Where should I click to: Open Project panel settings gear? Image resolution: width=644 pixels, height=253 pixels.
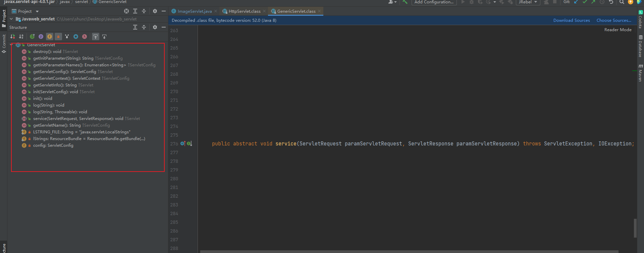pos(155,11)
